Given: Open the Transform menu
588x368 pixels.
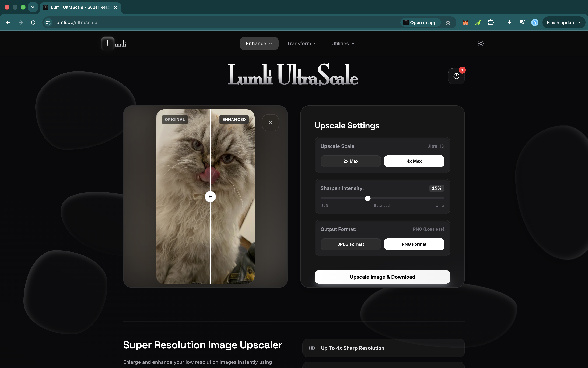Looking at the screenshot, I should (302, 44).
